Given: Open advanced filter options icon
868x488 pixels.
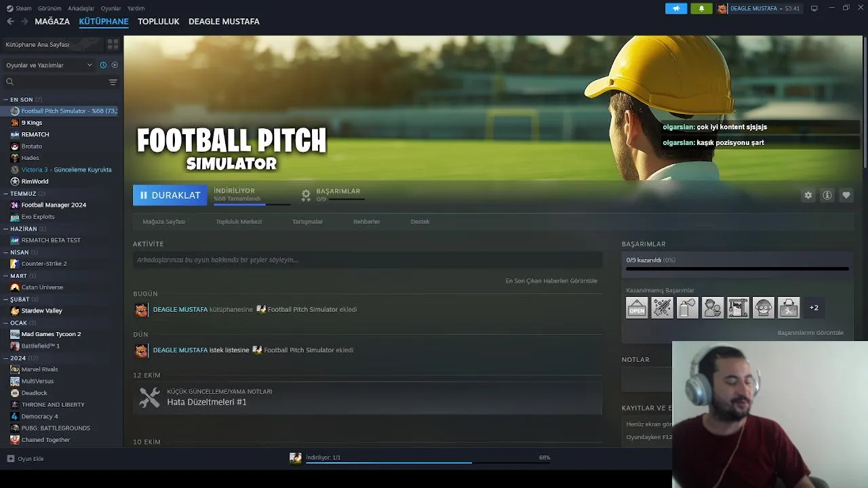Looking at the screenshot, I should click(113, 82).
